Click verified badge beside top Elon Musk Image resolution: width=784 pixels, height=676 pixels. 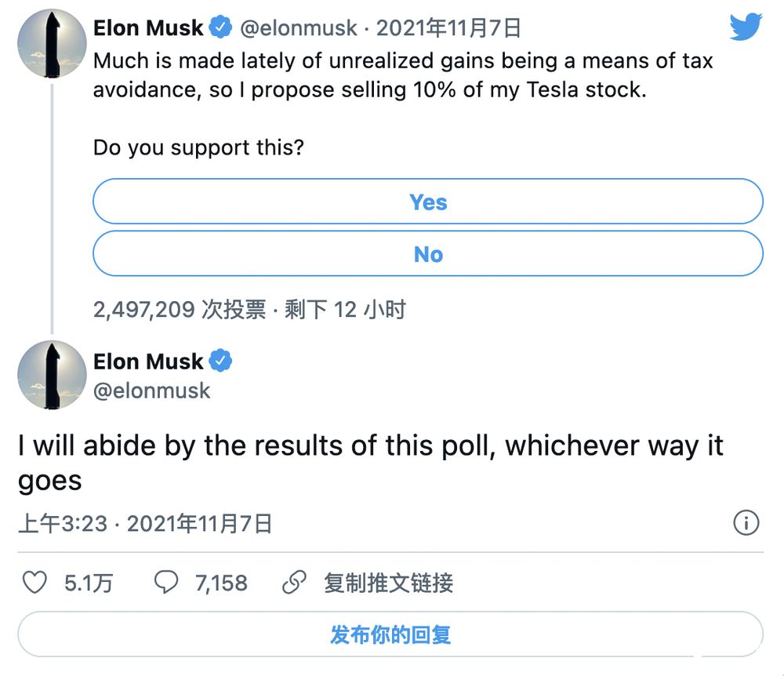pyautogui.click(x=220, y=27)
